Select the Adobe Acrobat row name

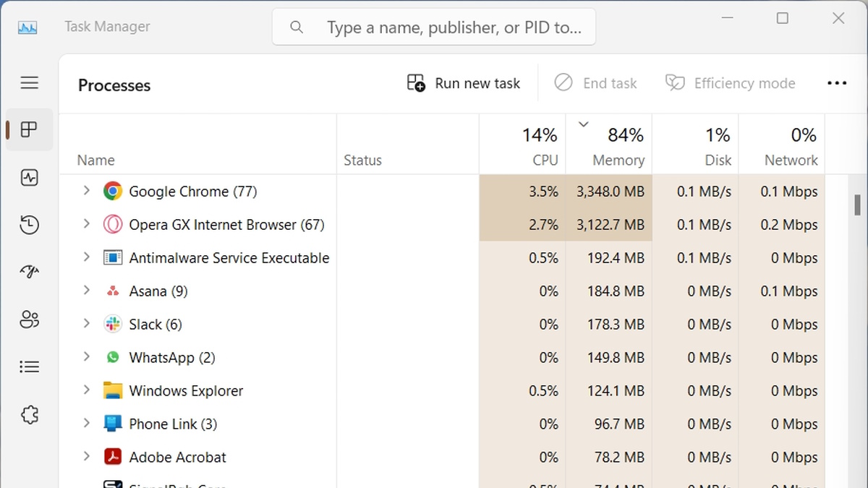coord(177,457)
